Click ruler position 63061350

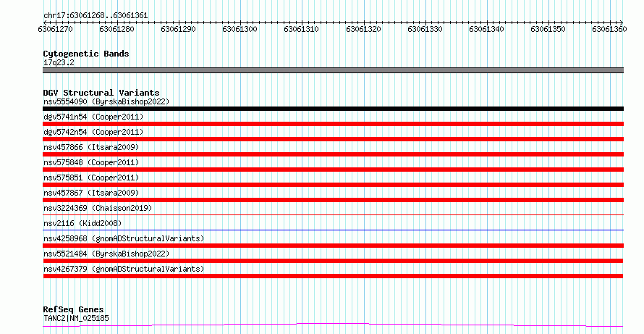click(548, 29)
